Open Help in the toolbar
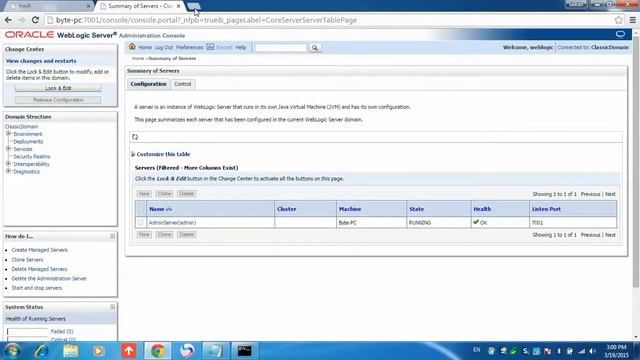This screenshot has width=640, height=360. coord(241,47)
